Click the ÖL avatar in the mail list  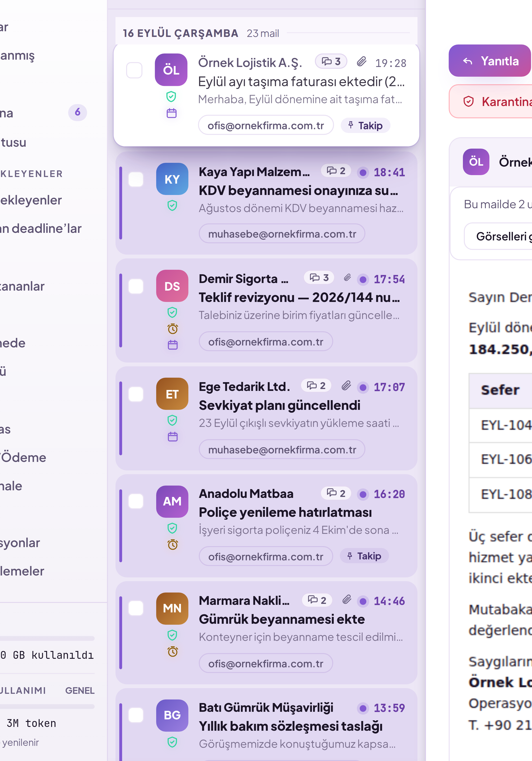click(171, 70)
